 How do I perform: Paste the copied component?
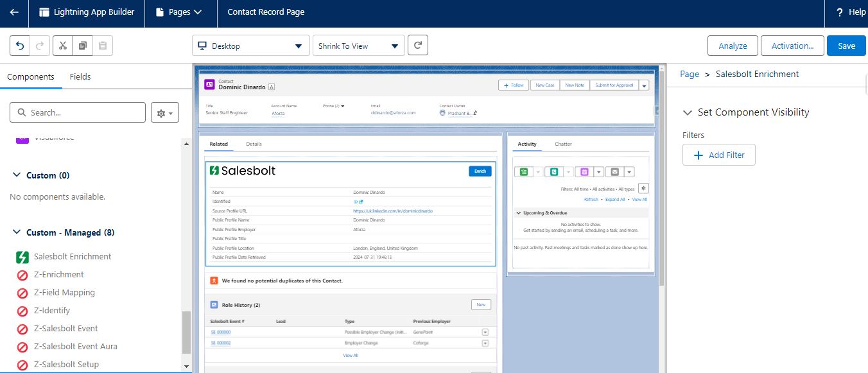(x=103, y=46)
